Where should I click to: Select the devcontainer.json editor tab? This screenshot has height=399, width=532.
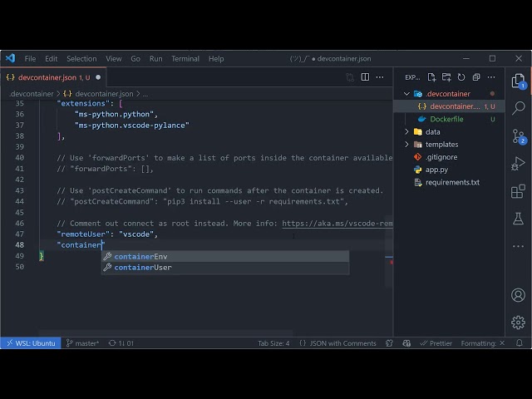53,77
